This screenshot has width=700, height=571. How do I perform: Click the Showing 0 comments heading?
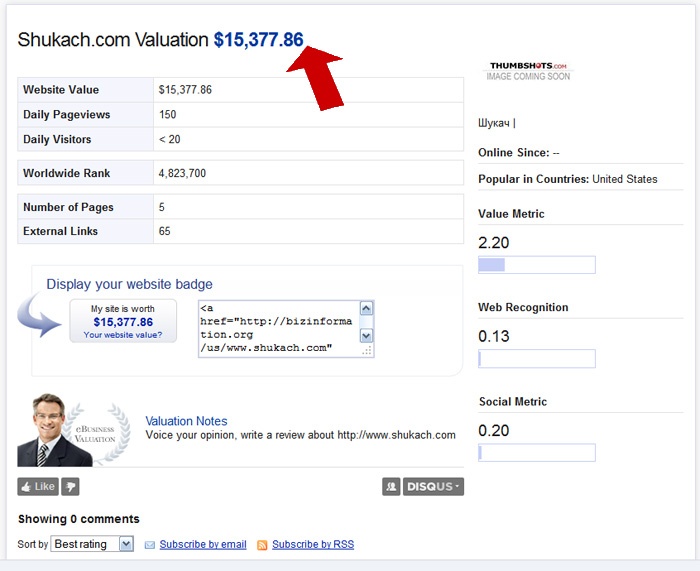[x=79, y=519]
